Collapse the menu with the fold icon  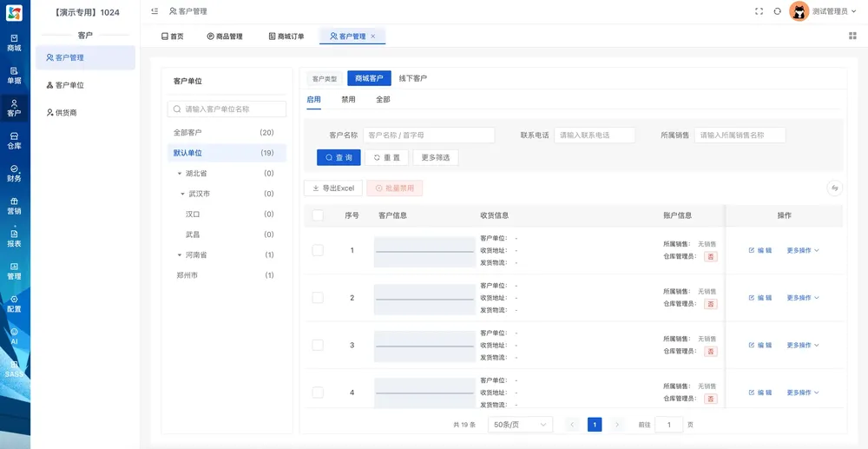click(x=155, y=11)
